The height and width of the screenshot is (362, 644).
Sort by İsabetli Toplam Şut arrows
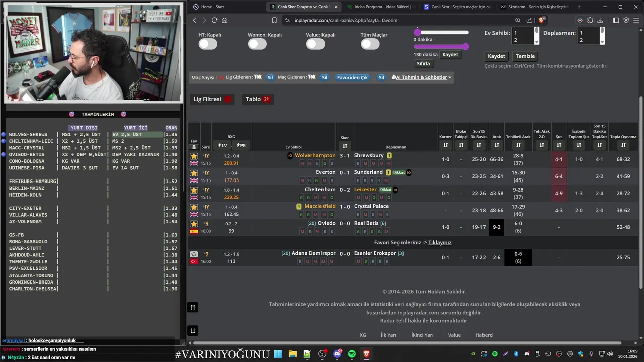pyautogui.click(x=579, y=145)
